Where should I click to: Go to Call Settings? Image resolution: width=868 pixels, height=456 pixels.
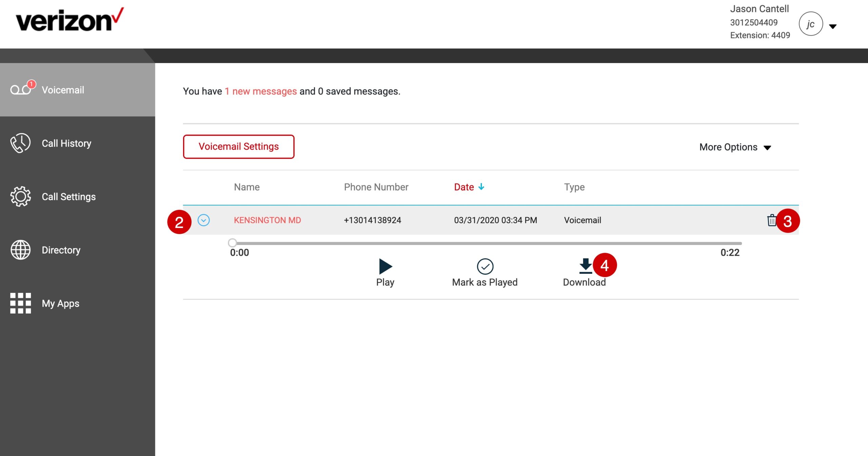click(77, 196)
